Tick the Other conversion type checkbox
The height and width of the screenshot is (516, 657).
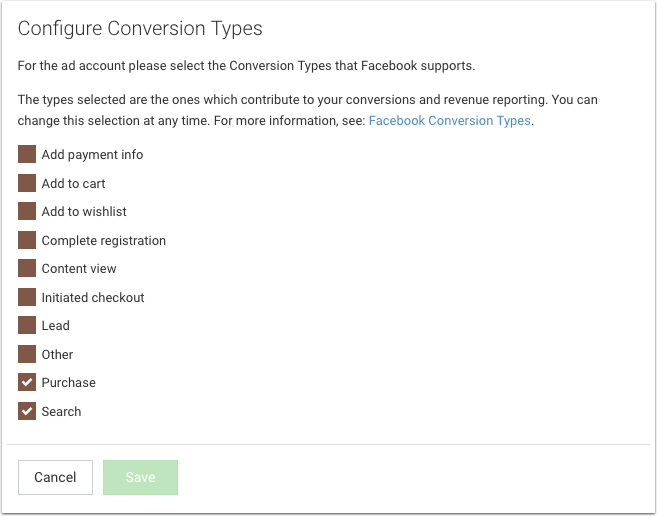[x=26, y=354]
